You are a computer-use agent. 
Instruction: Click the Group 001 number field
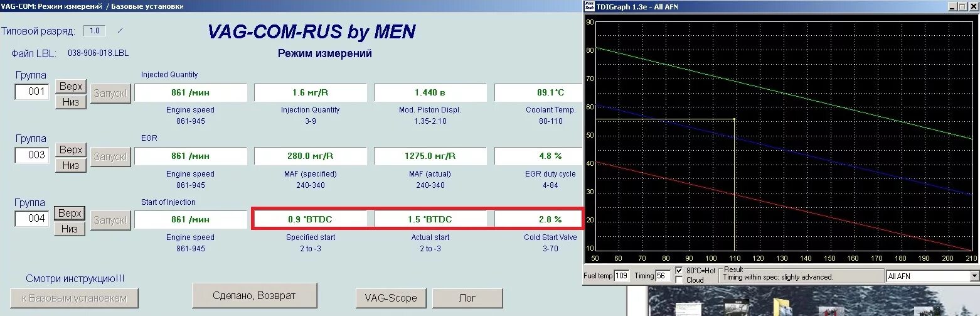click(x=32, y=92)
